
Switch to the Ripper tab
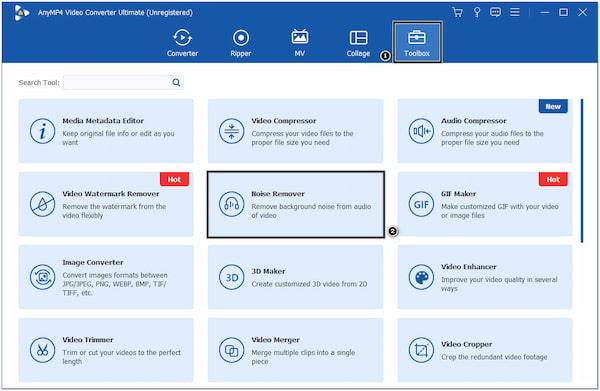coord(241,43)
